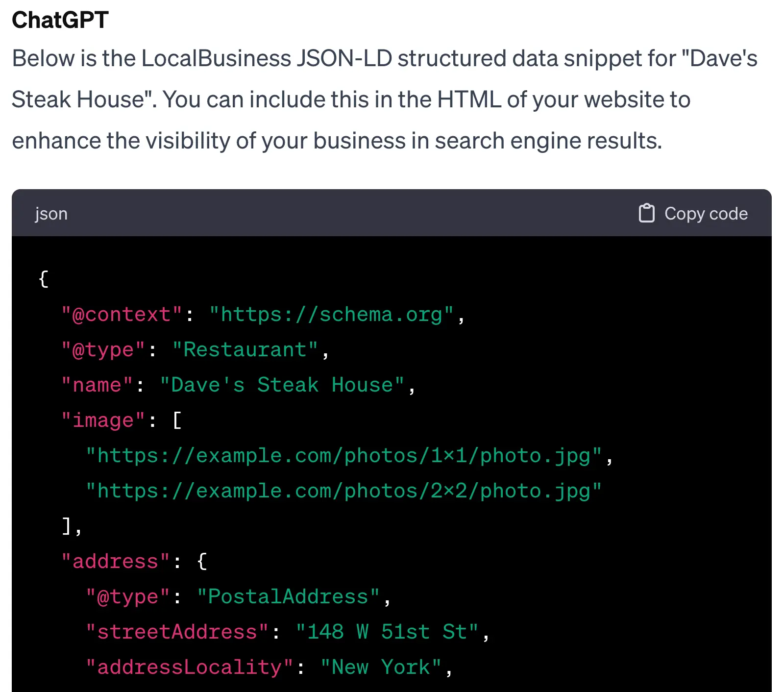This screenshot has width=784, height=692.
Task: Click the closing bracket of image array
Action: (x=67, y=526)
